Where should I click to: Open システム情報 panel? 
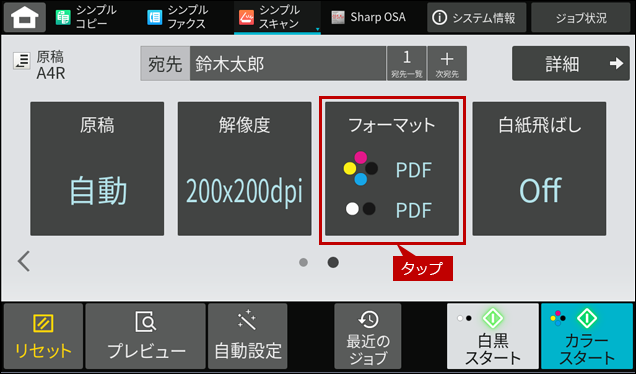[x=476, y=17]
